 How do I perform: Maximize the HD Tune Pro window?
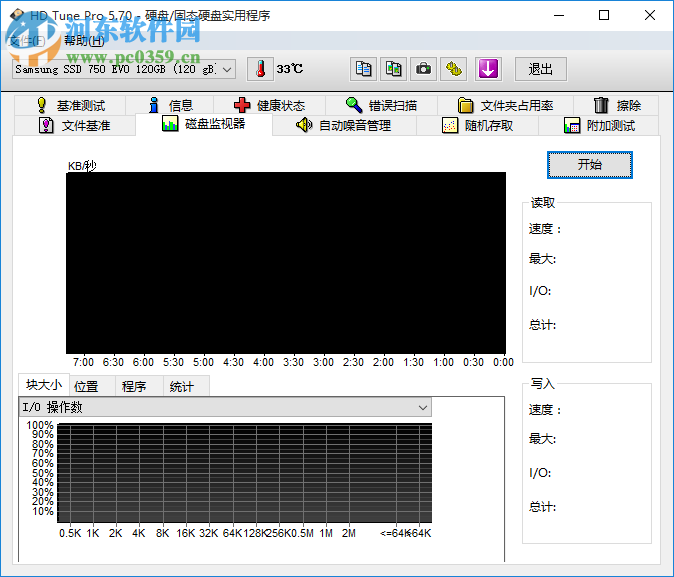(604, 15)
